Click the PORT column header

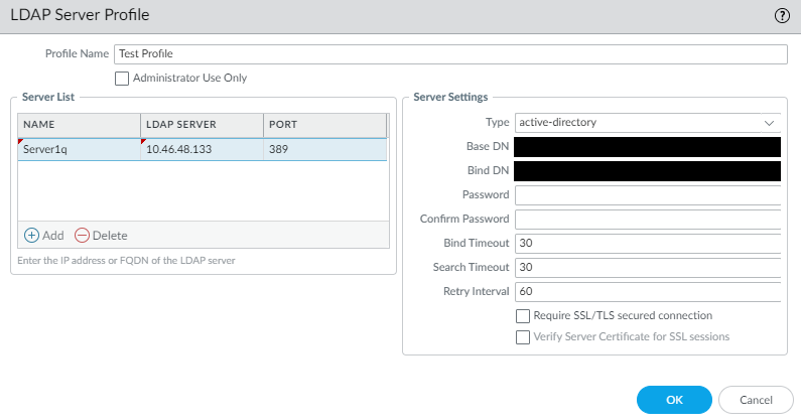[323, 124]
